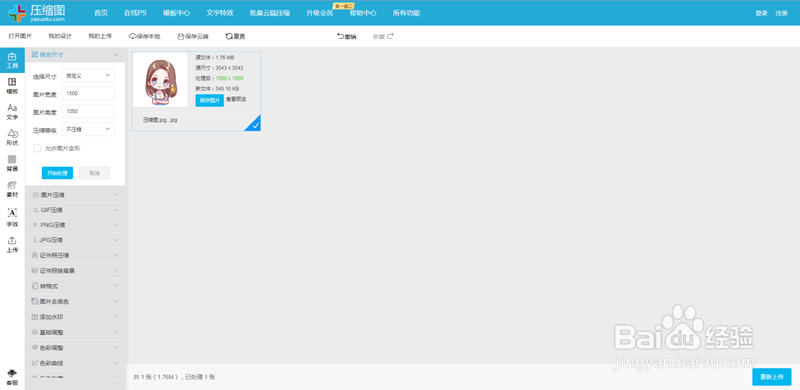Screen dimensions: 800x390
Task: Click the 重新上传 button
Action: (x=771, y=377)
